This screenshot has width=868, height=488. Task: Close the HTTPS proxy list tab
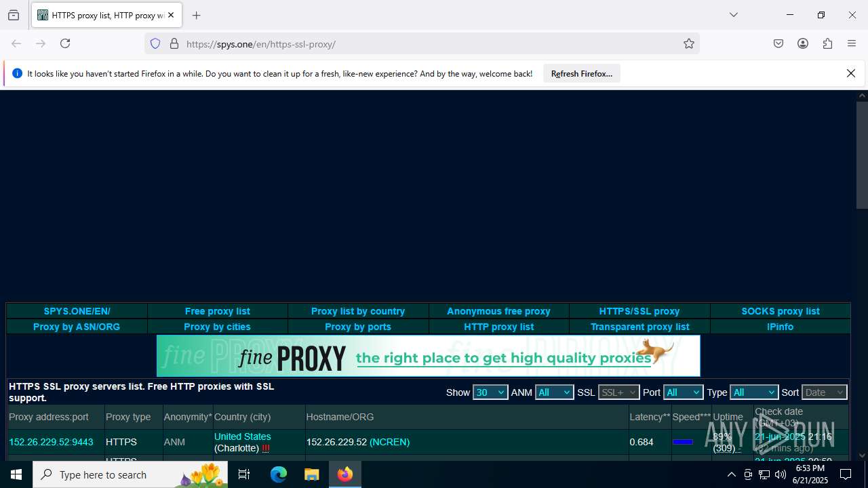pyautogui.click(x=171, y=15)
